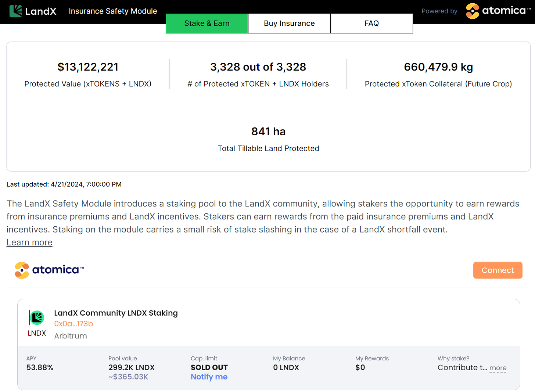
Task: Click the 'Why stake?' column label
Action: (453, 358)
